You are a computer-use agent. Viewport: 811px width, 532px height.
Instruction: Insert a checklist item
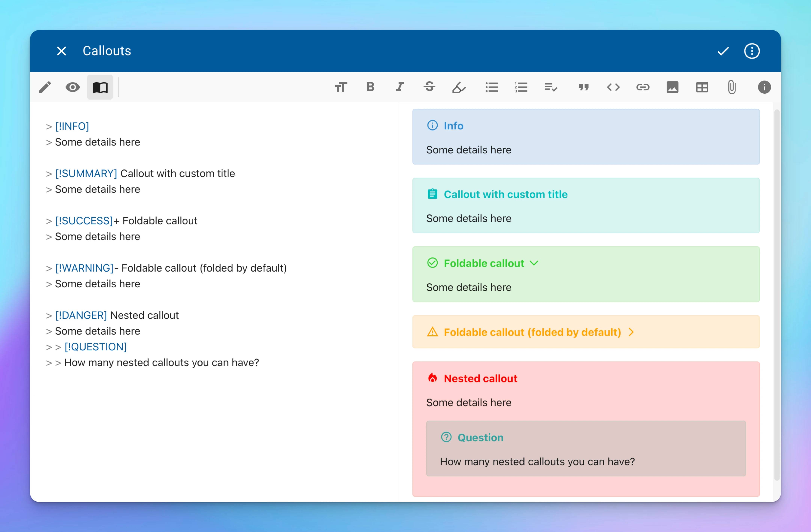pyautogui.click(x=551, y=87)
